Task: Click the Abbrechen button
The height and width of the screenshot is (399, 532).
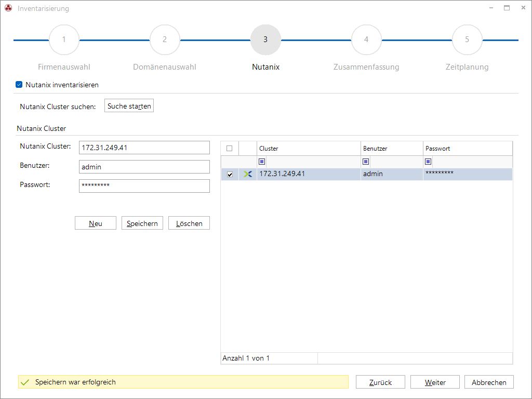Action: click(x=489, y=382)
